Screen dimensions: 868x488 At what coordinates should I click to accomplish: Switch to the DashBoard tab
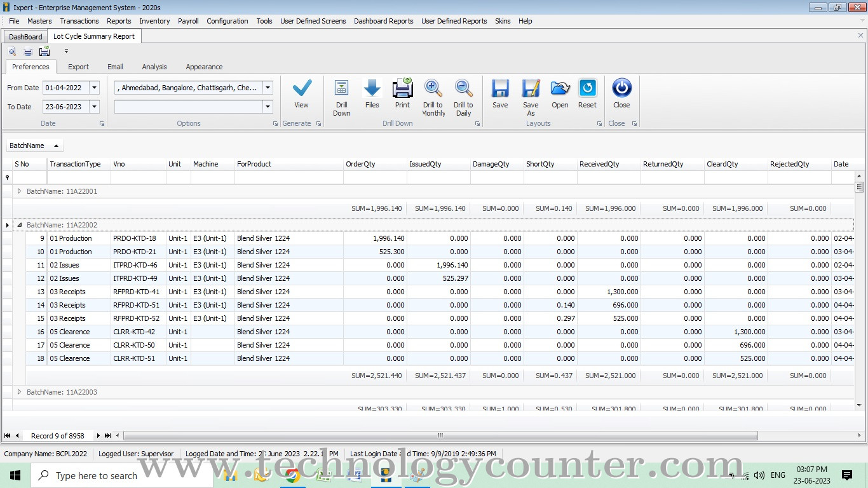click(25, 37)
